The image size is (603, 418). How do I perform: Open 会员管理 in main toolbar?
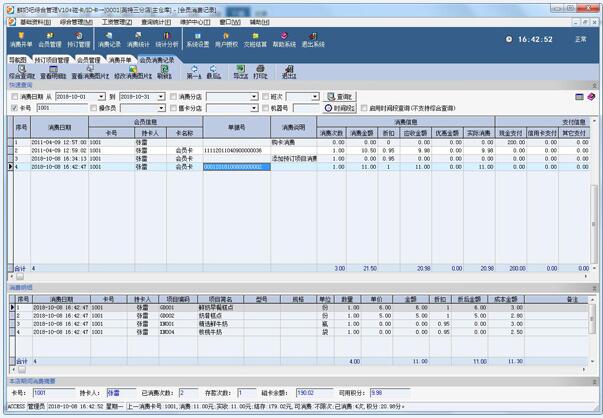50,40
